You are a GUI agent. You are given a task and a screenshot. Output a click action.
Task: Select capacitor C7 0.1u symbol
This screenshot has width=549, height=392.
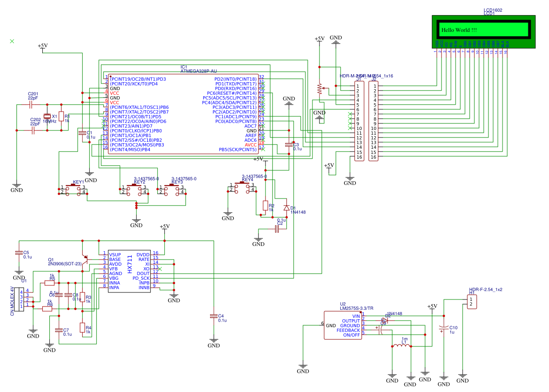point(59,330)
